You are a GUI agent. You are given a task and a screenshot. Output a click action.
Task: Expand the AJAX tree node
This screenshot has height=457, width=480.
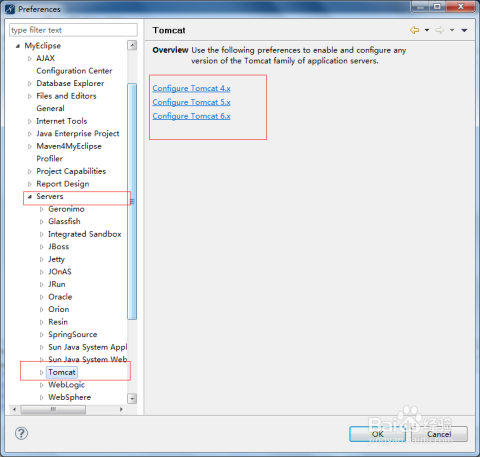click(x=30, y=59)
